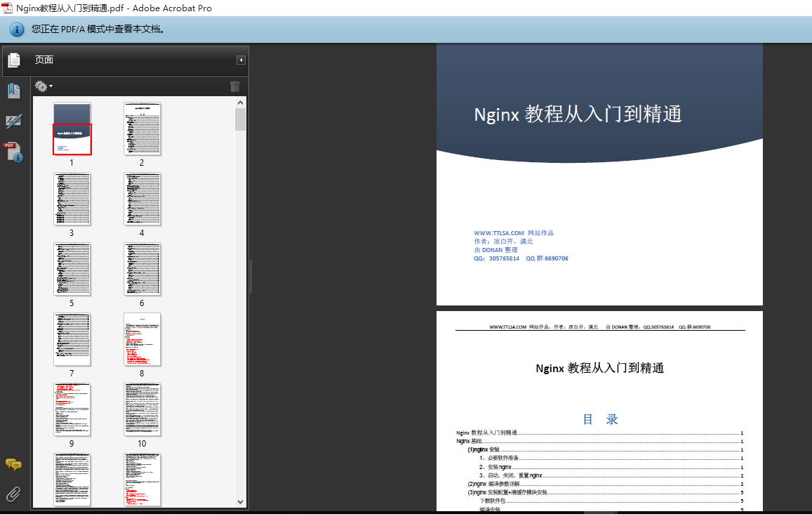Open the Signatures panel icon

point(14,121)
